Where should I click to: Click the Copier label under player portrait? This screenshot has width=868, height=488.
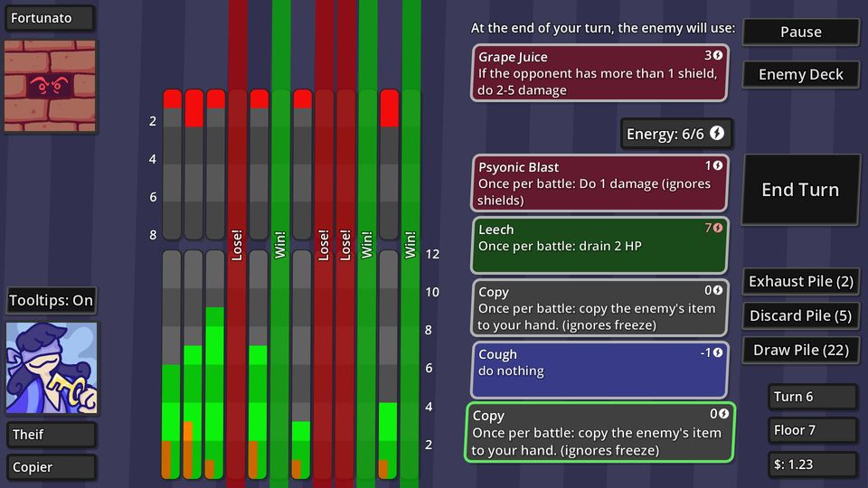[x=51, y=467]
